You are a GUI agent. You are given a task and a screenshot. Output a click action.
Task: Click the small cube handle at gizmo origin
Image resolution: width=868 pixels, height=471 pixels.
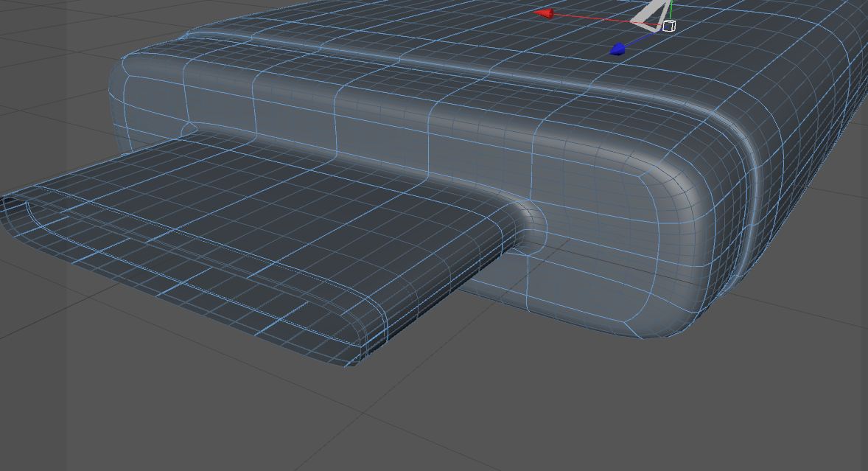point(669,26)
